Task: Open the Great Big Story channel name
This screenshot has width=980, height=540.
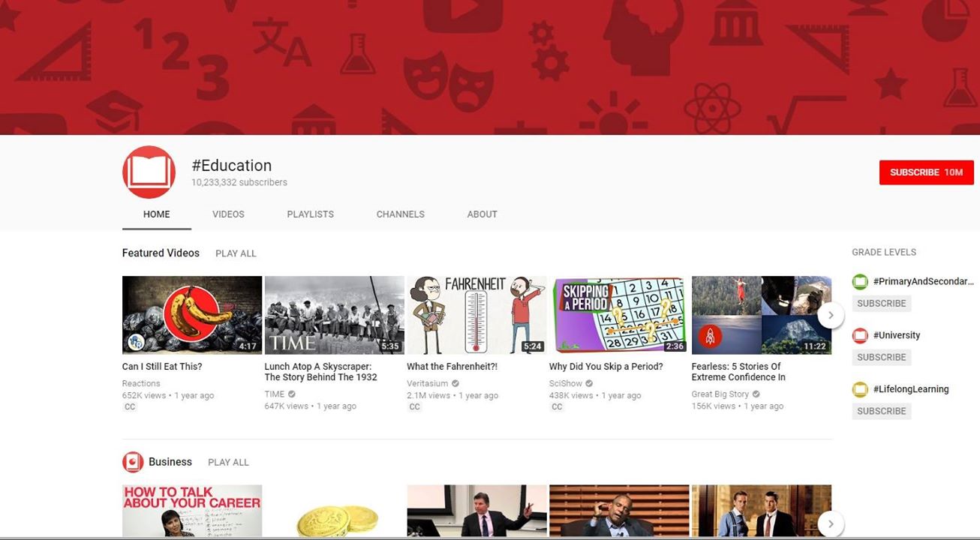Action: pyautogui.click(x=720, y=394)
